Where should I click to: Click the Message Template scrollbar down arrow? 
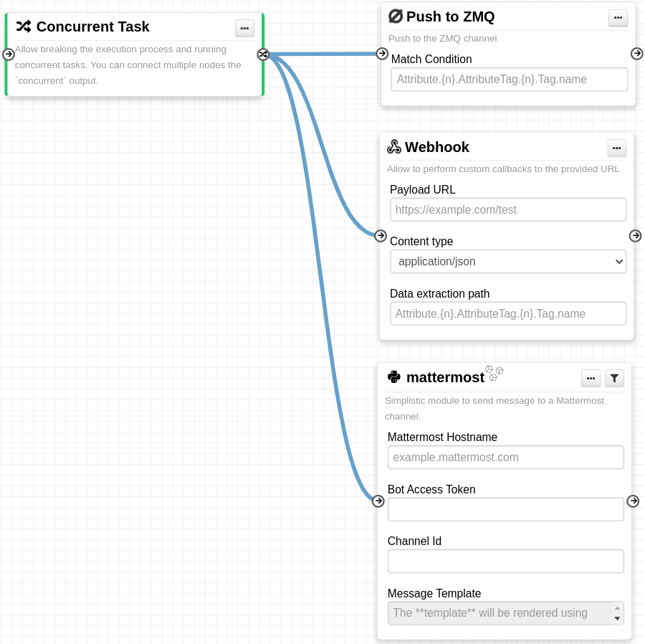(617, 618)
